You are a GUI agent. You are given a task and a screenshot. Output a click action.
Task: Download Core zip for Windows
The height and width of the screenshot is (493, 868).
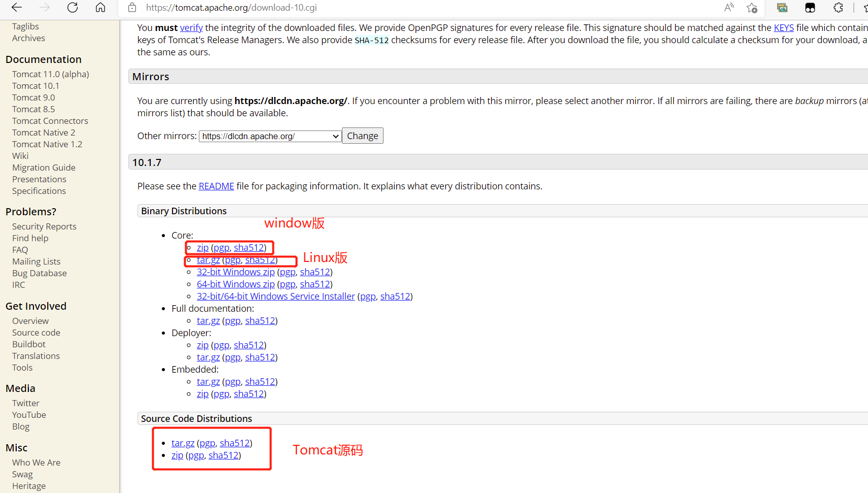coord(202,248)
